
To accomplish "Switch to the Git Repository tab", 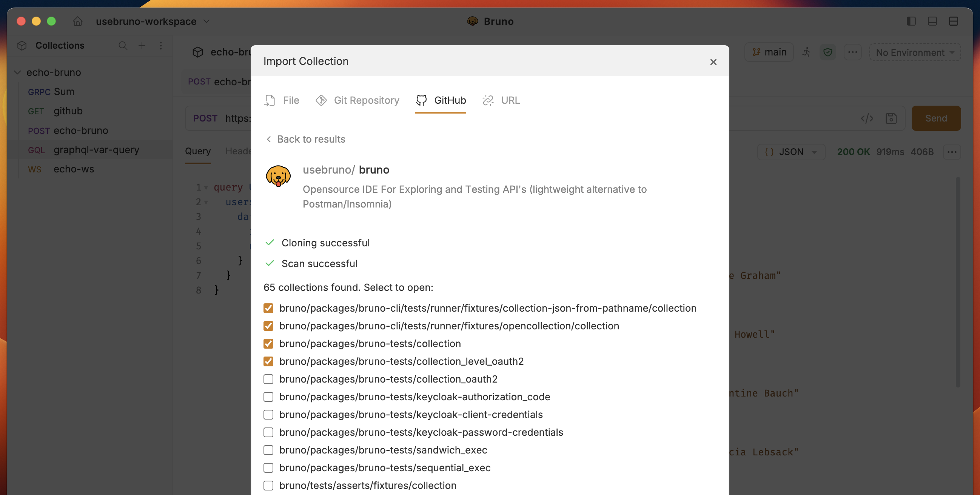I will click(357, 100).
